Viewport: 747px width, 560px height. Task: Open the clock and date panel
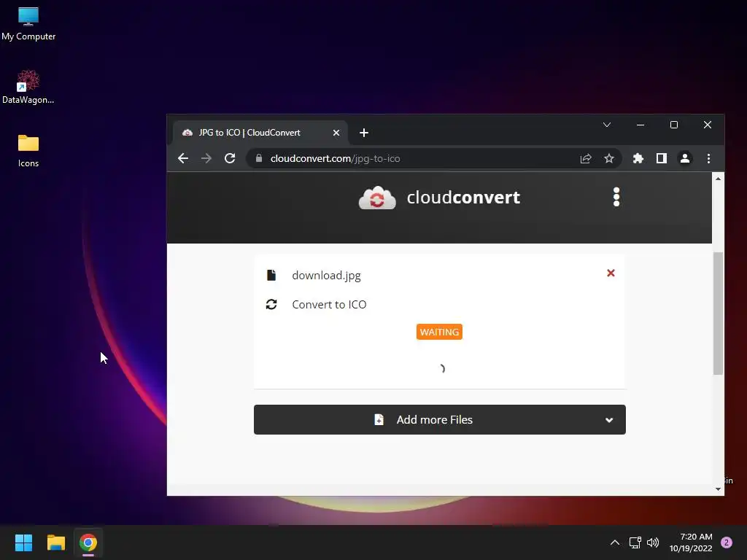click(x=691, y=542)
